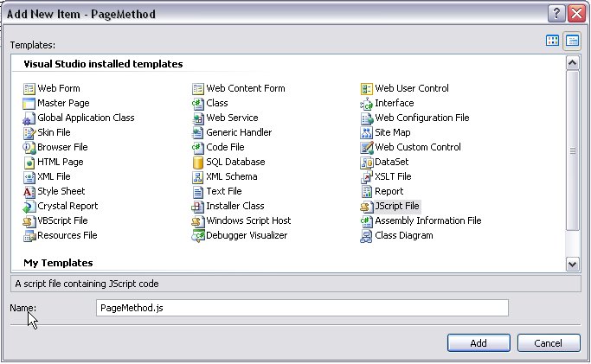Viewport: 591px width, 364px height.
Task: Choose the Windows Script Host icon
Action: 198,220
